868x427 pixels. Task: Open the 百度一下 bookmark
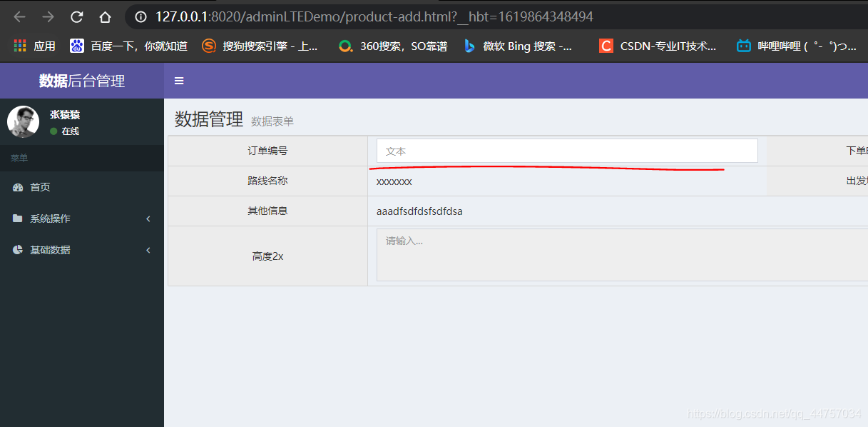point(129,46)
